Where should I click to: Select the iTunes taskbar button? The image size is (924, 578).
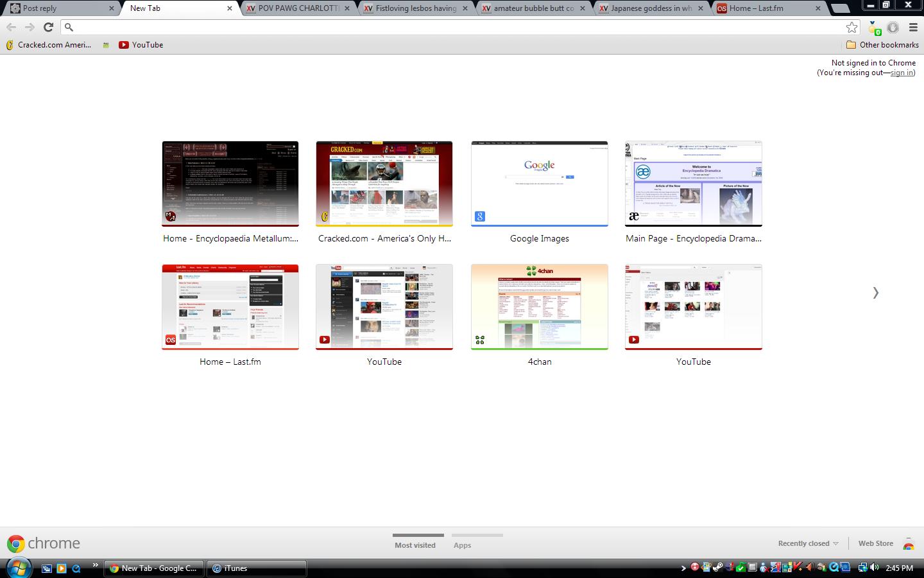[x=257, y=568]
